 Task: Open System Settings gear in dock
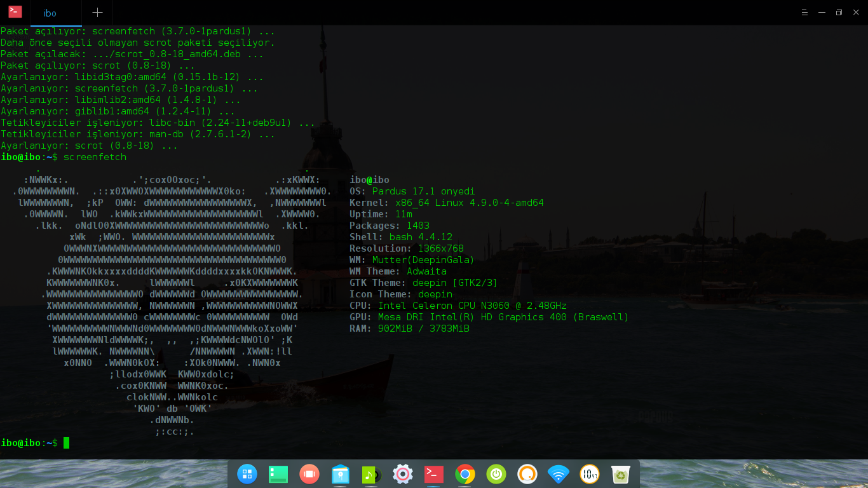[x=403, y=474]
